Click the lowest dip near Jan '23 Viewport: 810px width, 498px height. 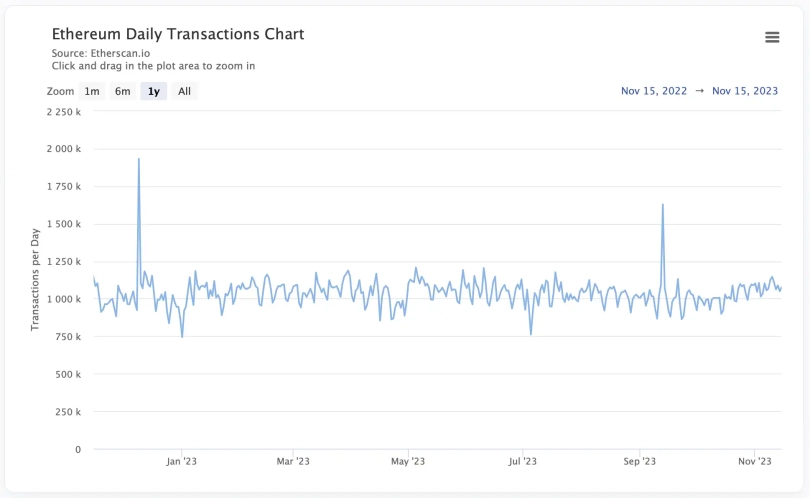click(182, 336)
